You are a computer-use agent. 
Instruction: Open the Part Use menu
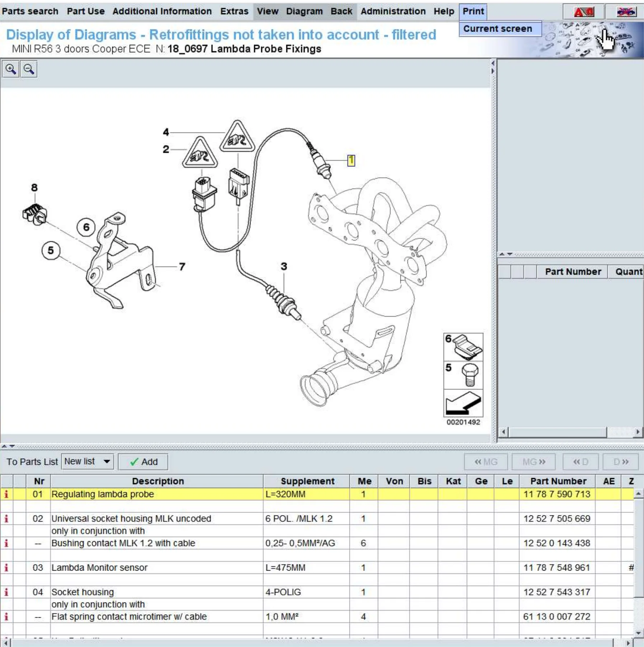pyautogui.click(x=86, y=11)
